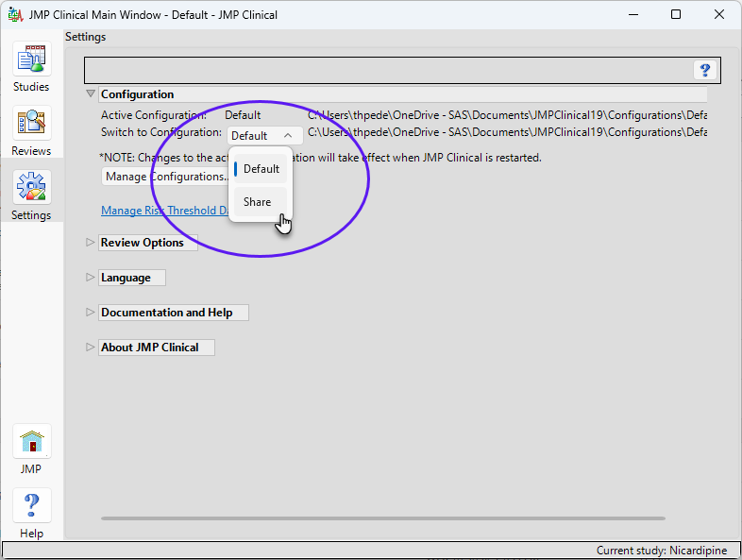Viewport: 742px width, 560px height.
Task: Open the Manage Risk Threshold link
Action: (164, 211)
